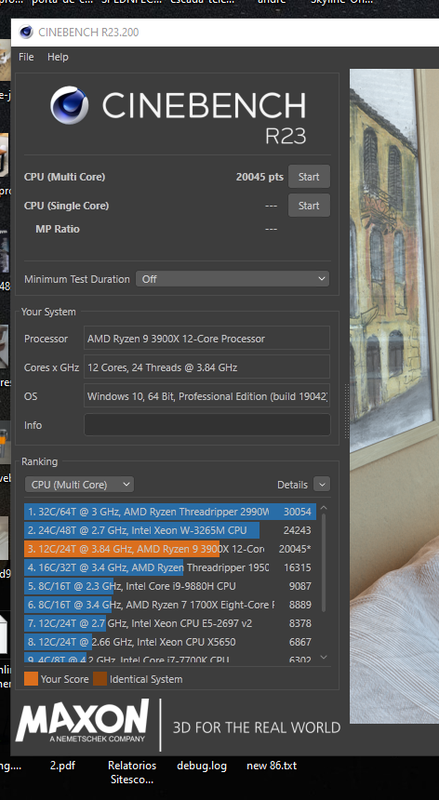Screen dimensions: 439x800
Task: Click the Cores x GHz field
Action: coord(207,367)
